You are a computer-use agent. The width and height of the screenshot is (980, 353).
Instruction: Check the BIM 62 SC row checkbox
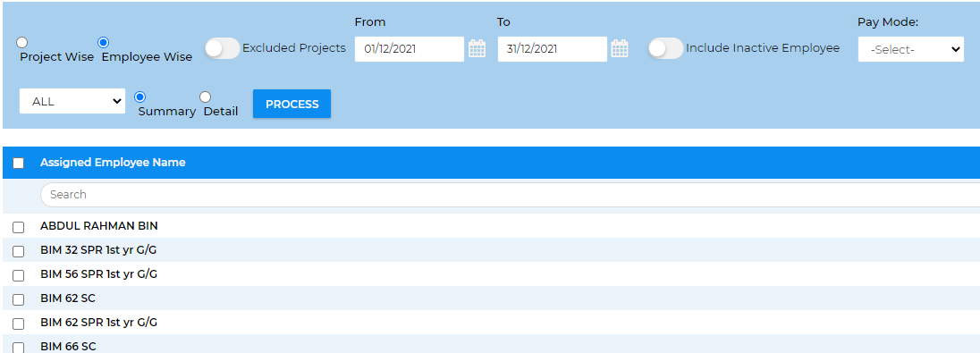click(x=19, y=300)
